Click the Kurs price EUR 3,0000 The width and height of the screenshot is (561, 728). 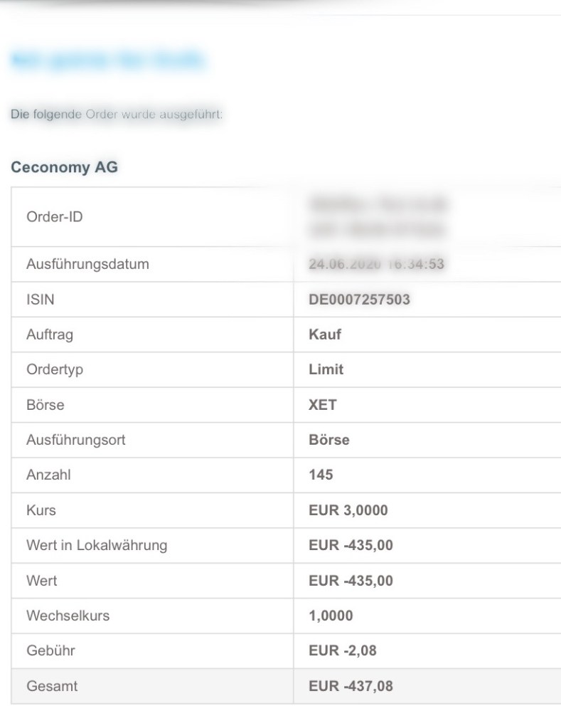[x=348, y=510]
